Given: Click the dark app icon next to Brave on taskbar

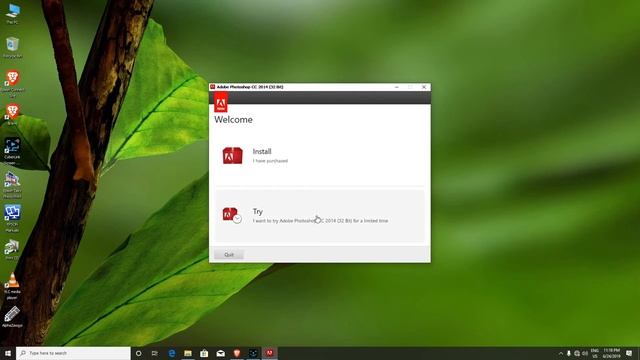Looking at the screenshot, I should [253, 353].
